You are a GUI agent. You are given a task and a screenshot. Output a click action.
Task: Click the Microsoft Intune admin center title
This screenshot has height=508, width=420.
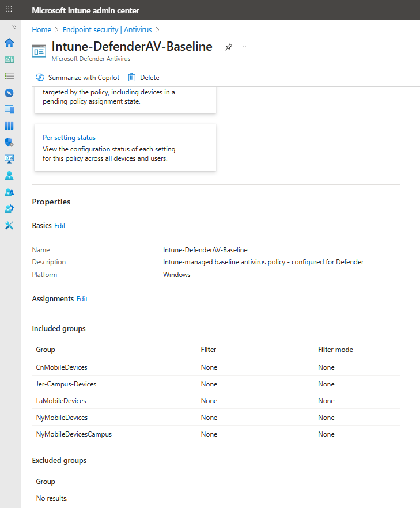pos(85,10)
